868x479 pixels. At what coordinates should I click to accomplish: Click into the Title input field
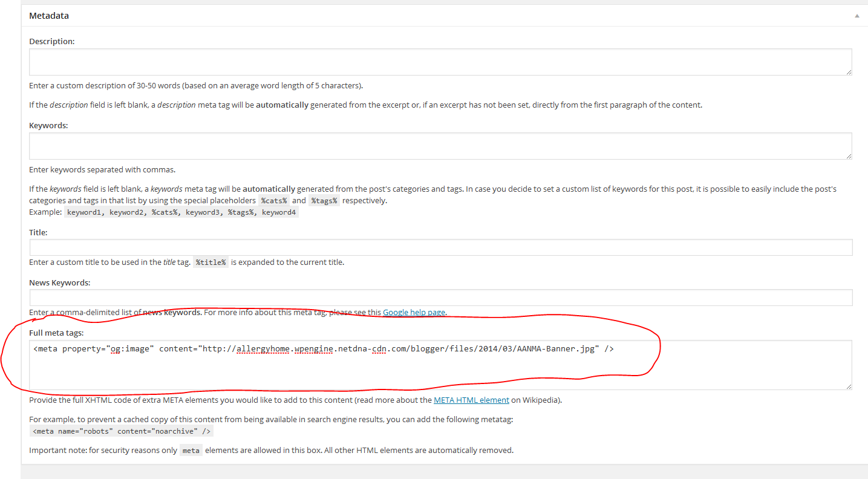point(440,247)
